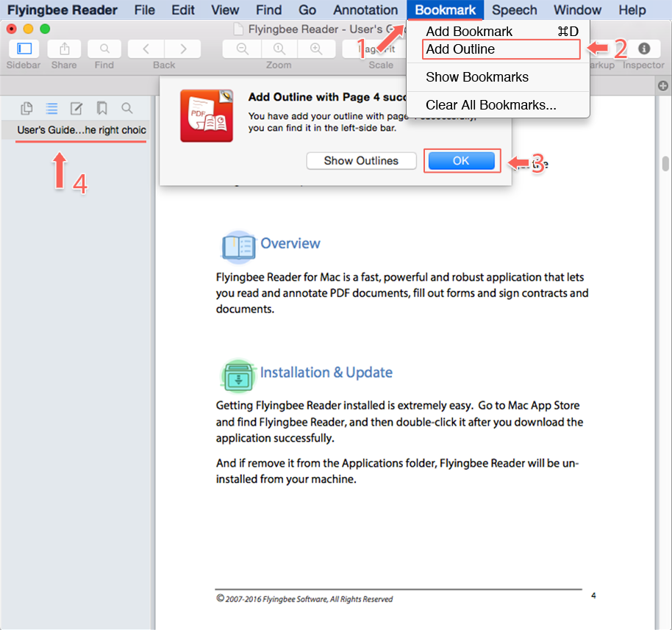Click the document icon in the title bar

(x=238, y=29)
